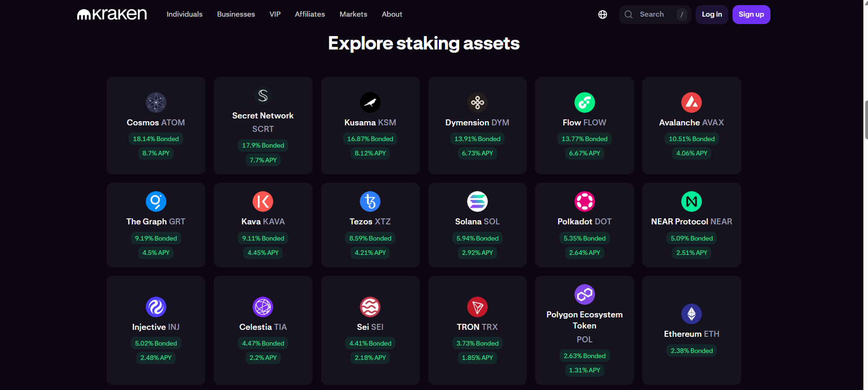868x390 pixels.
Task: Click the Dymension DYM icon
Action: click(x=477, y=103)
